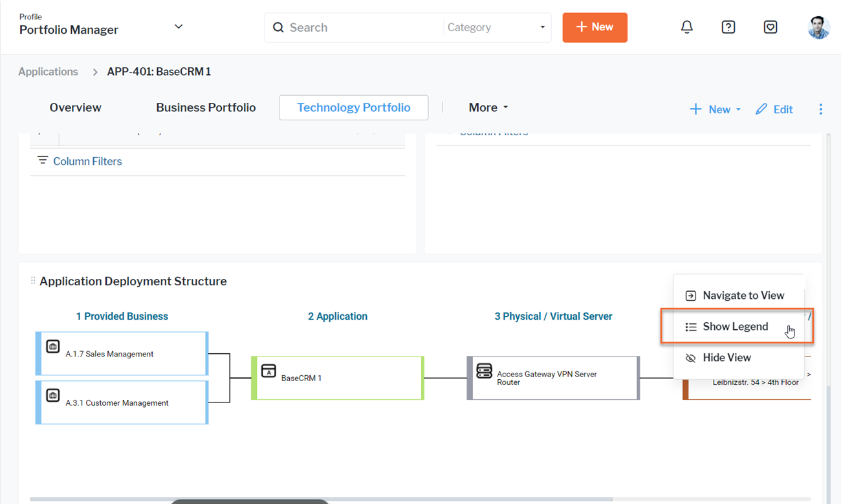841x504 pixels.
Task: Select Show Legend menu item
Action: pos(735,327)
